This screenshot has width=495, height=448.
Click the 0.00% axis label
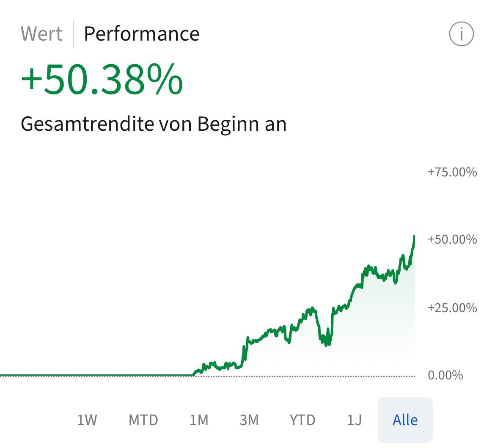tap(445, 375)
